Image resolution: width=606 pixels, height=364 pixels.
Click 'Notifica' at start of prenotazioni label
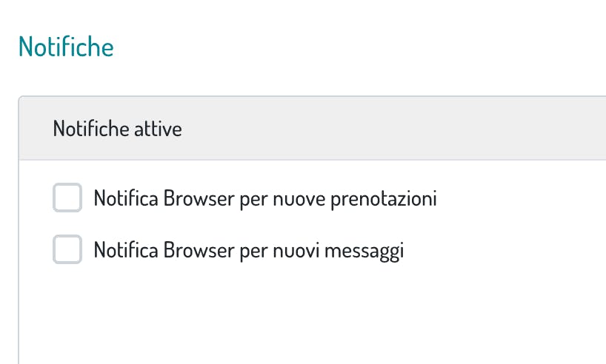point(125,199)
